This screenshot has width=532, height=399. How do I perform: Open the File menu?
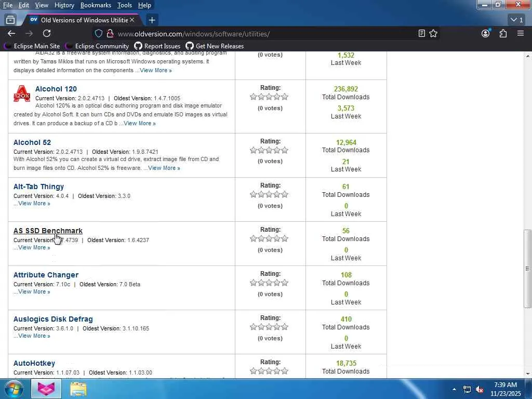pos(7,5)
